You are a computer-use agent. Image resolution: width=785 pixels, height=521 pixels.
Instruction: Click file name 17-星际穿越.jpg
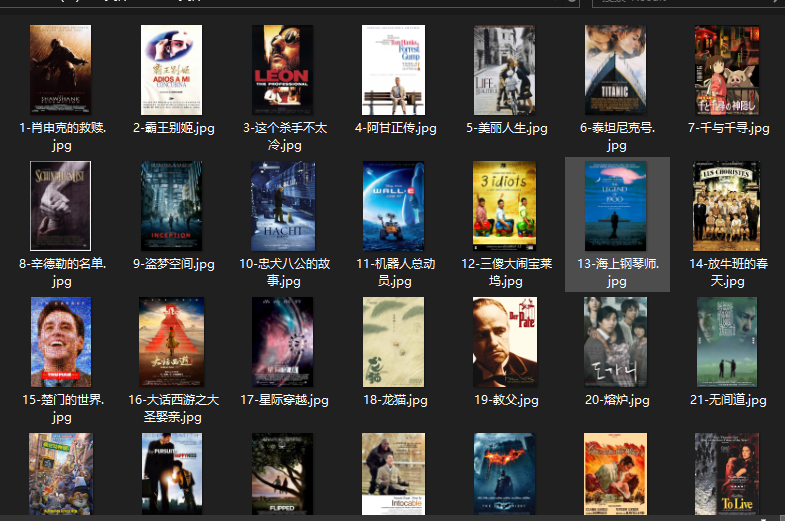coord(284,400)
